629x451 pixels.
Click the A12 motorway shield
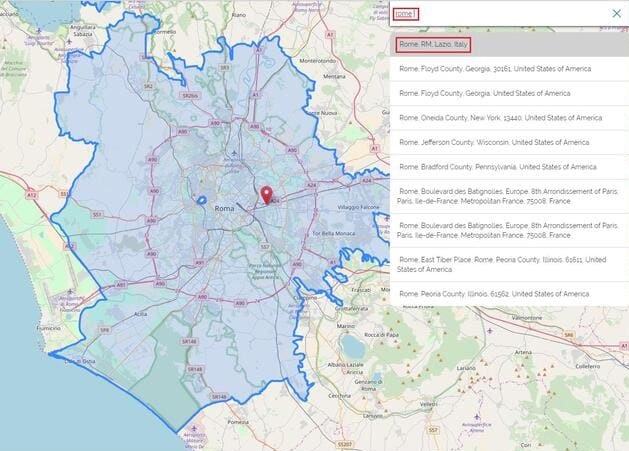(x=31, y=195)
